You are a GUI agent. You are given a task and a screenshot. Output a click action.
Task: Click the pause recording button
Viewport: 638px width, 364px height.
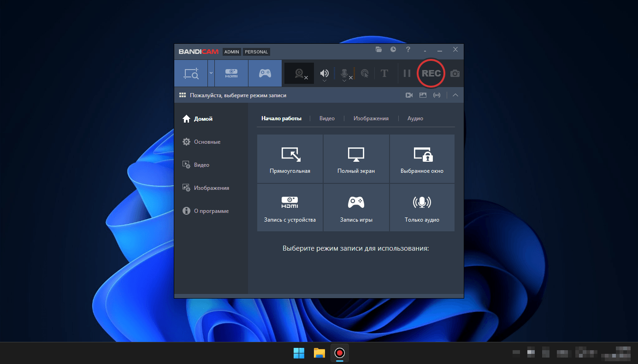click(x=407, y=73)
